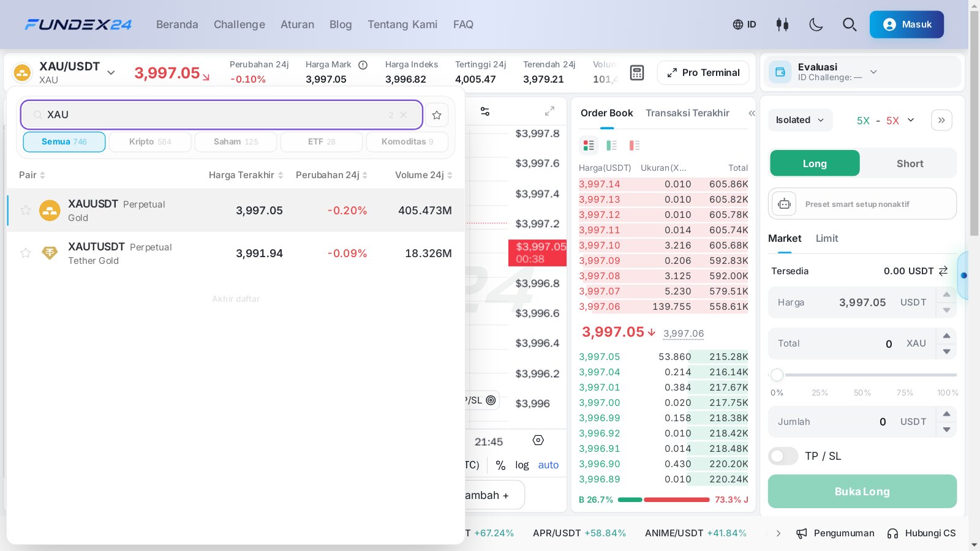
Task: Filter pairs by ETF category
Action: pos(322,141)
